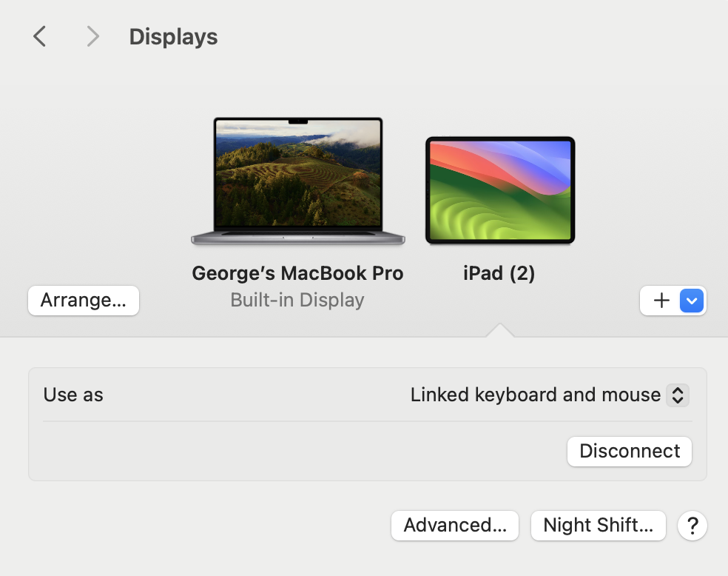The image size is (728, 576).
Task: Select the iPad display image
Action: [x=500, y=190]
